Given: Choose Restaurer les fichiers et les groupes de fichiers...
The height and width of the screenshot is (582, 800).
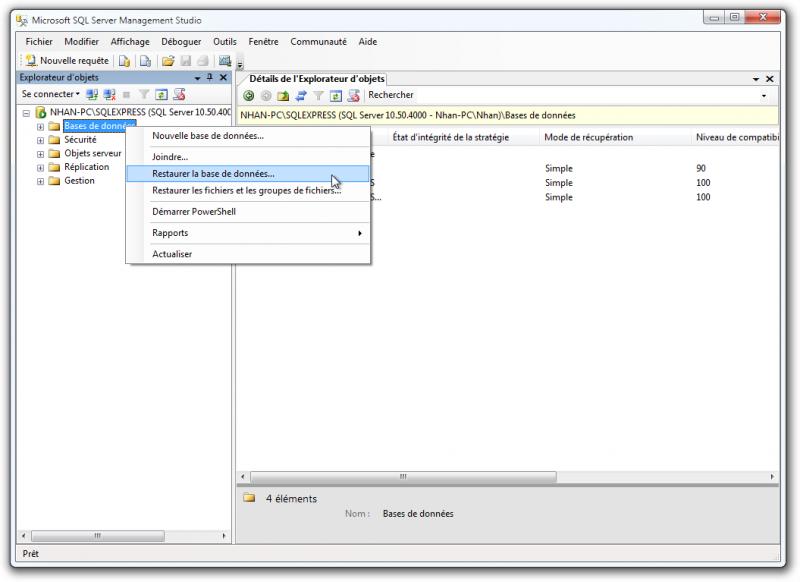Looking at the screenshot, I should click(247, 191).
